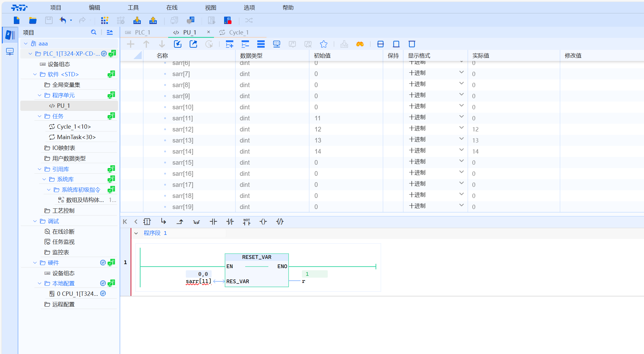The image size is (644, 354).
Task: Open 监控表 in the debug folder
Action: [61, 252]
